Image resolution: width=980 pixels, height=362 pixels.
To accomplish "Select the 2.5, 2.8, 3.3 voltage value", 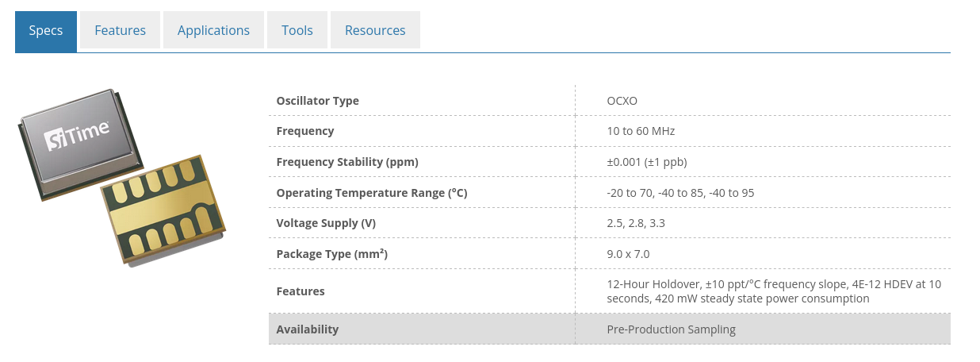I will point(635,223).
